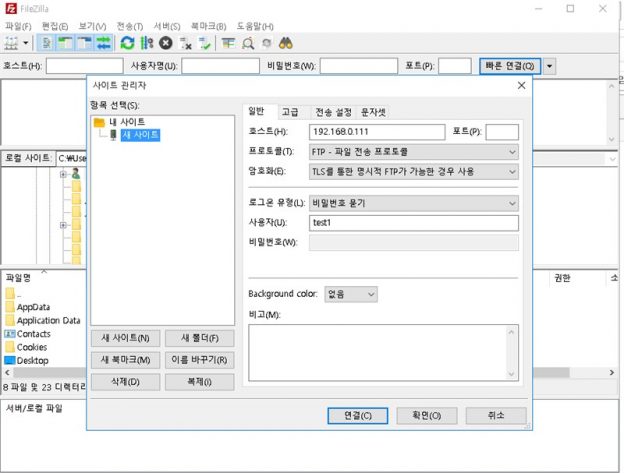The image size is (624, 473).
Task: Open the quickconnect history dropdown arrow
Action: tap(549, 66)
